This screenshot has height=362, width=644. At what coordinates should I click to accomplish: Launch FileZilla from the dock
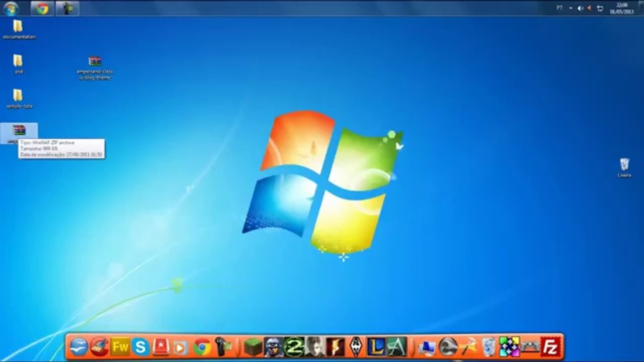click(551, 346)
